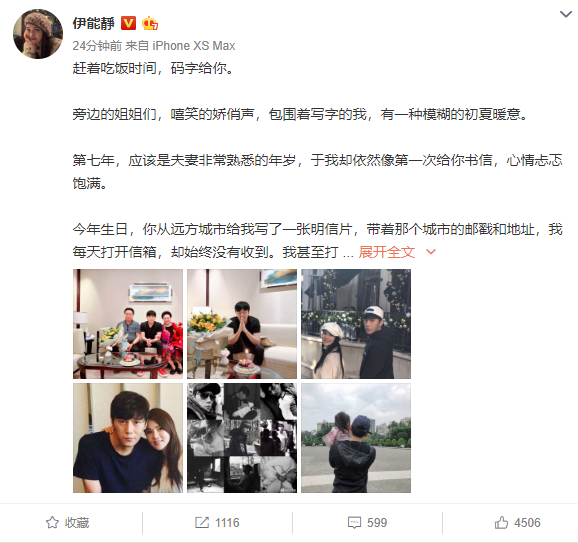Click the arrow next to 展开全文
Image resolution: width=578 pixels, height=543 pixels.
431,252
